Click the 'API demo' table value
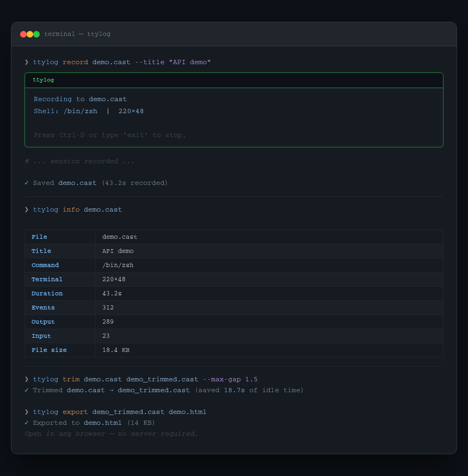The width and height of the screenshot is (468, 476). click(118, 251)
